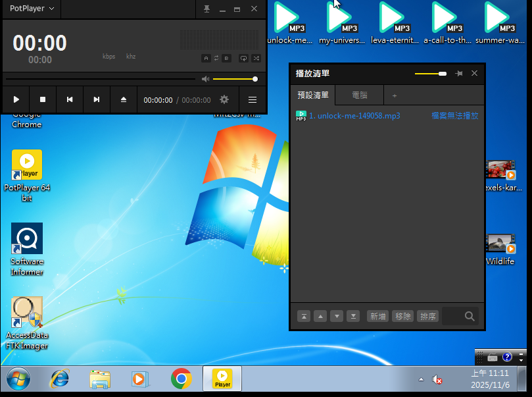Switch to the 電腦 tab
532x397 pixels.
pyautogui.click(x=360, y=95)
